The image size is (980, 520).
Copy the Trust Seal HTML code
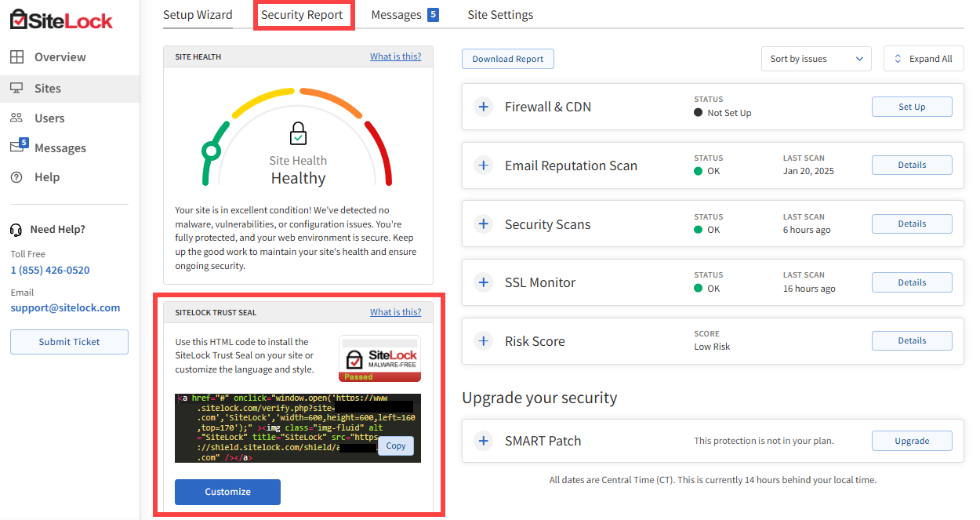pyautogui.click(x=395, y=445)
